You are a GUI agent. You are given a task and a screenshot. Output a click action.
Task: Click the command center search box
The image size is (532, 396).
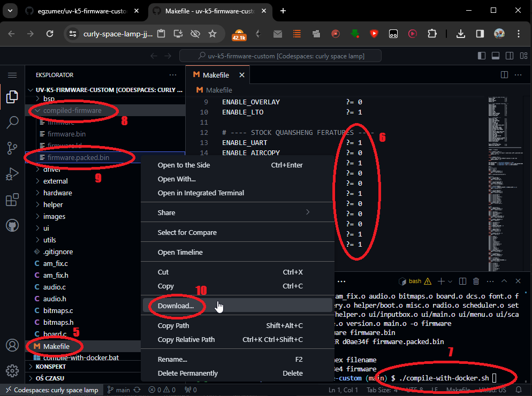[280, 56]
